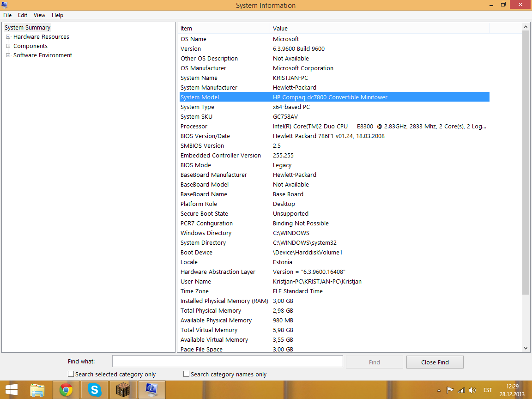The width and height of the screenshot is (532, 399).
Task: Select the Processor row
Action: 334,126
